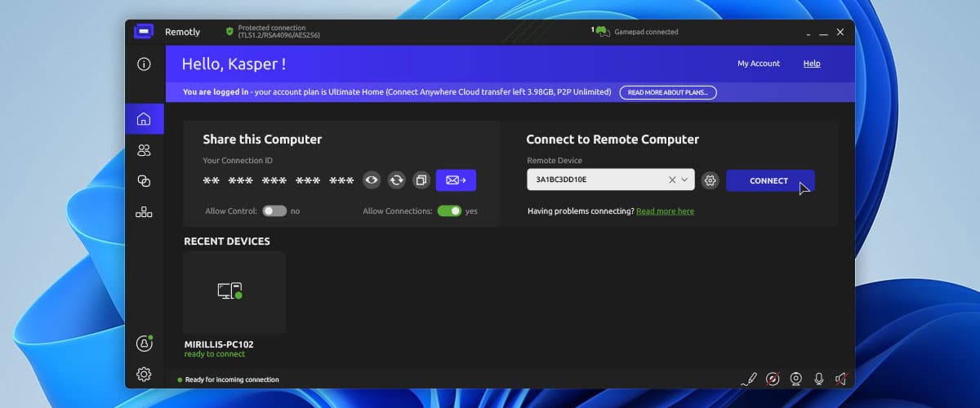Open the Home tab in sidebar
This screenshot has height=408, width=980.
pyautogui.click(x=144, y=119)
